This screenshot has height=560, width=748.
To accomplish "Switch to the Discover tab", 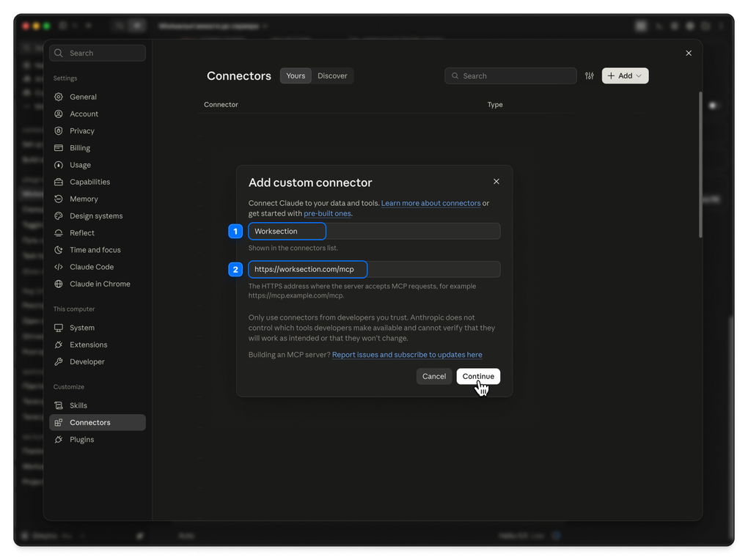I will click(332, 75).
